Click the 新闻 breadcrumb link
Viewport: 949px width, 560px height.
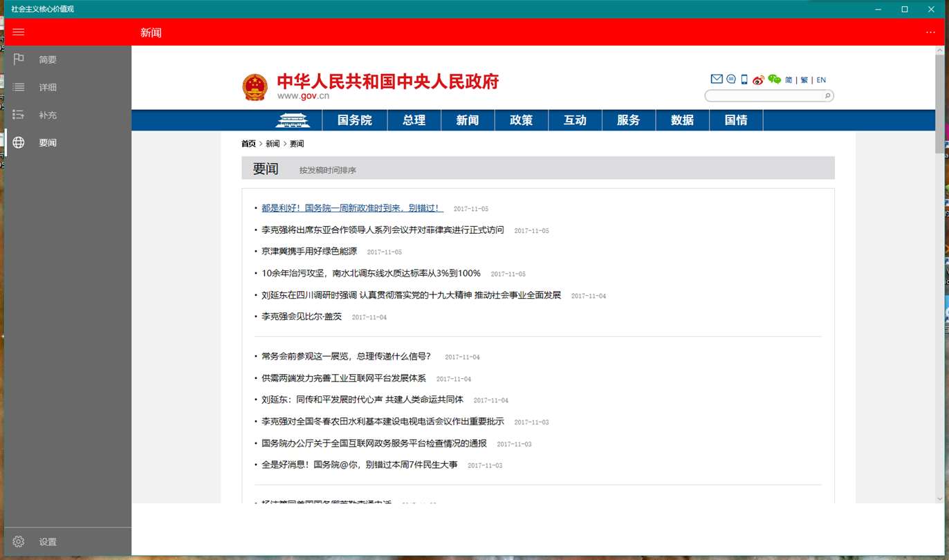(x=273, y=144)
